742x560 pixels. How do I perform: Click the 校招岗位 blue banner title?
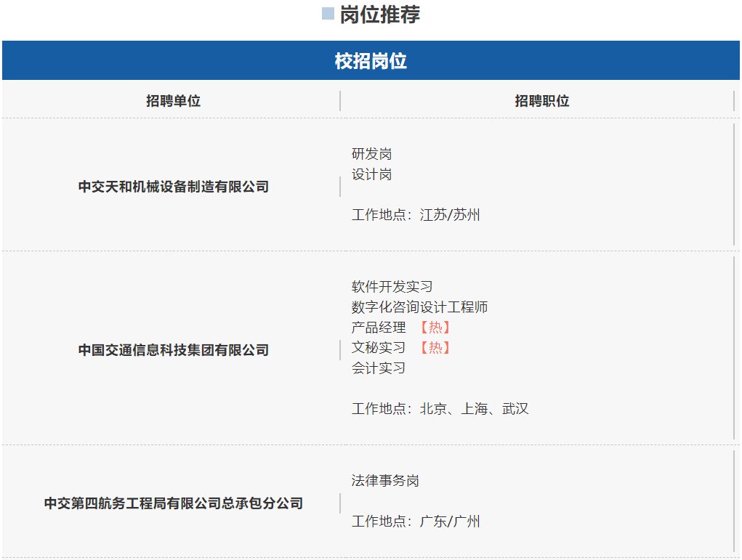pos(371,61)
